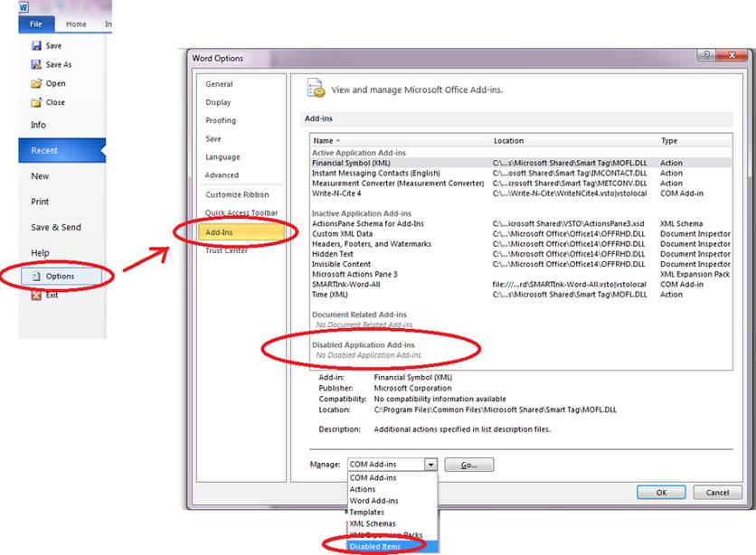Click the red Exit icon
Viewport: 756px width, 555px height.
36,295
